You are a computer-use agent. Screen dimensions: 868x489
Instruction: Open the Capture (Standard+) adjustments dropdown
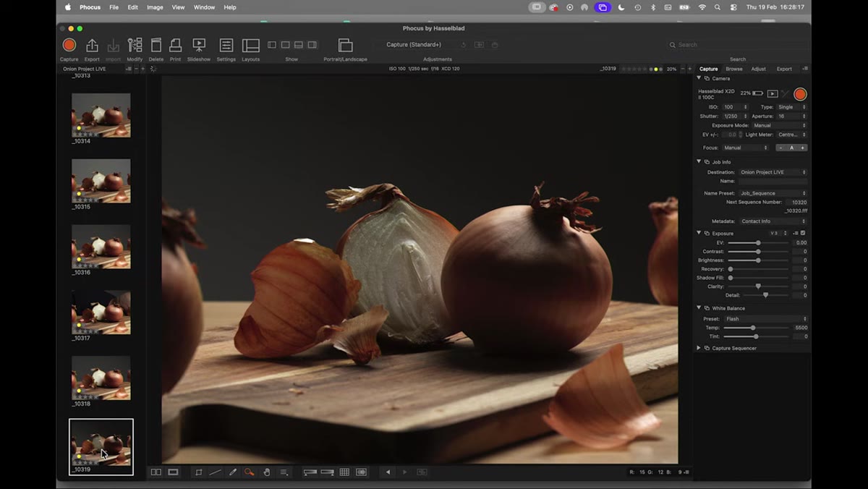coord(413,45)
